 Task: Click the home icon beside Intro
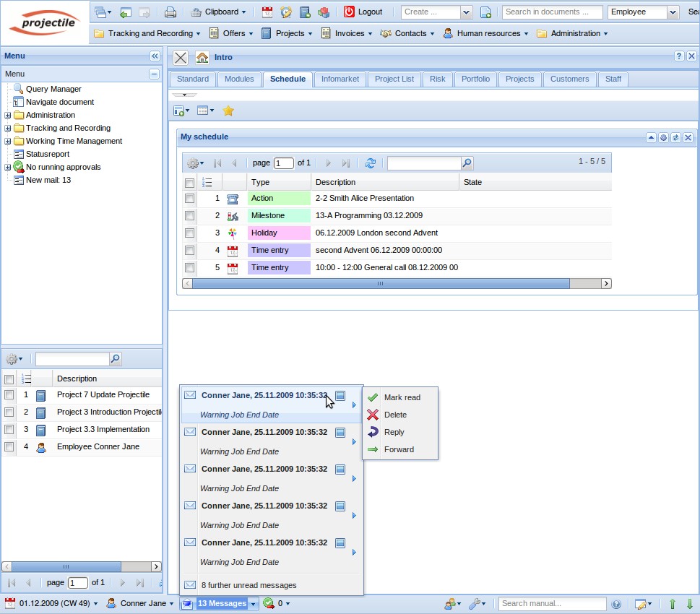pos(202,57)
